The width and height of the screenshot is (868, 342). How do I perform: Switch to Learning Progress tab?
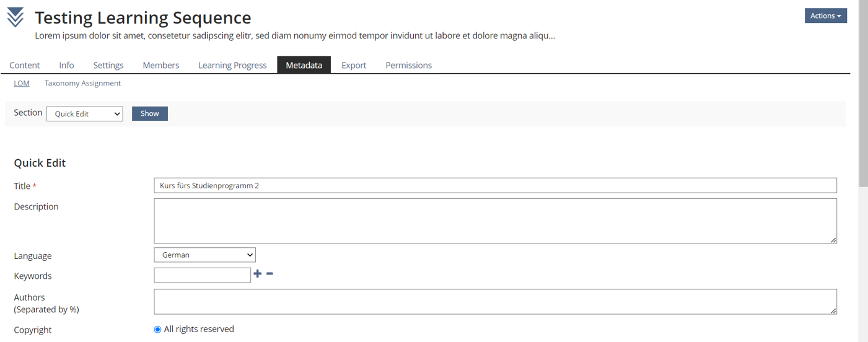(232, 65)
